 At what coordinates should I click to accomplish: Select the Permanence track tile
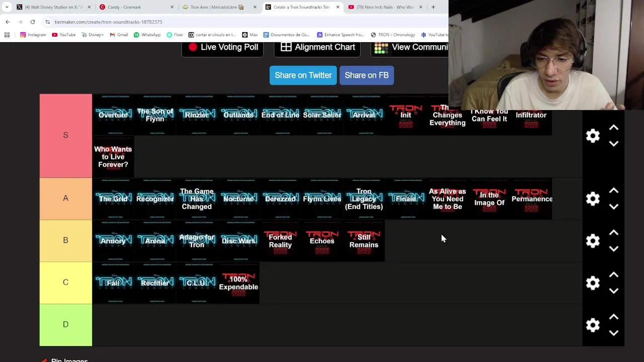click(x=531, y=199)
